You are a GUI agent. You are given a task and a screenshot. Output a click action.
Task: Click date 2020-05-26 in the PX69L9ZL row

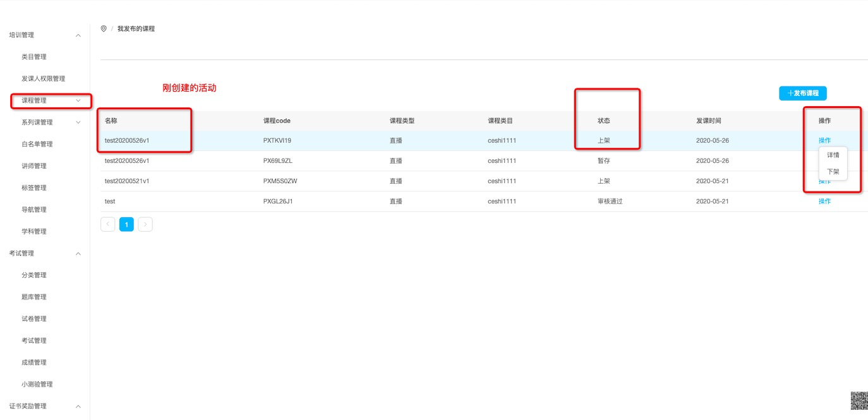tap(713, 160)
